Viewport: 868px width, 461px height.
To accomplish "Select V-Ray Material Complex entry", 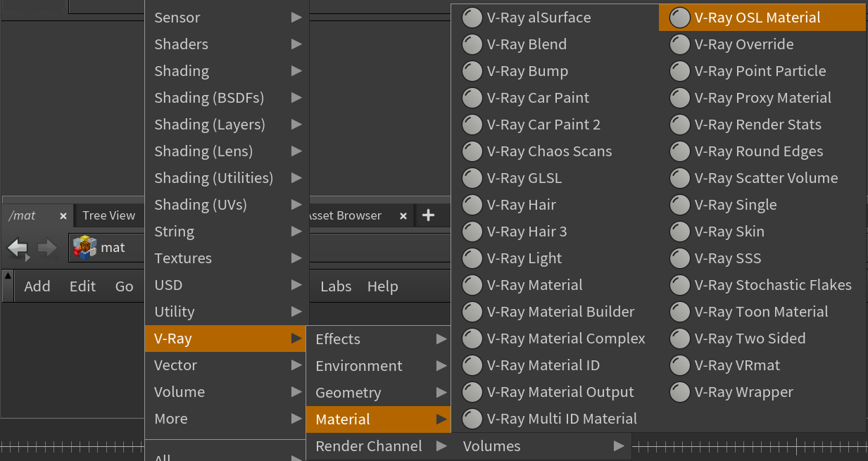I will (555, 339).
